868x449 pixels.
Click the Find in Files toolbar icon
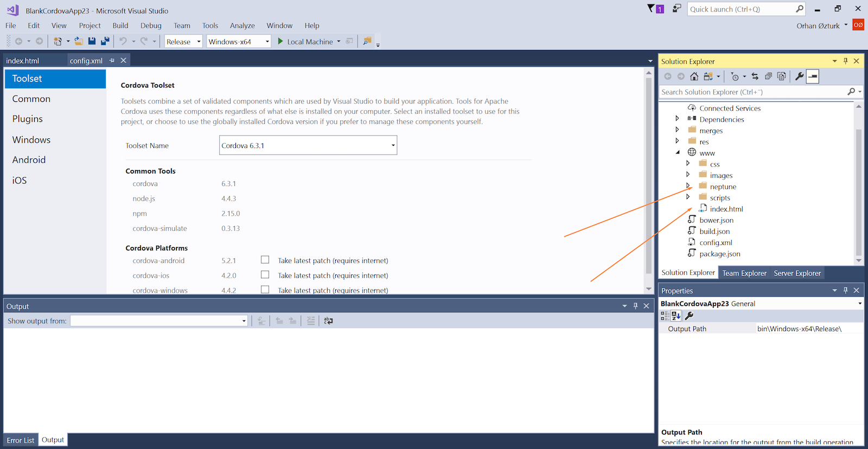(367, 41)
